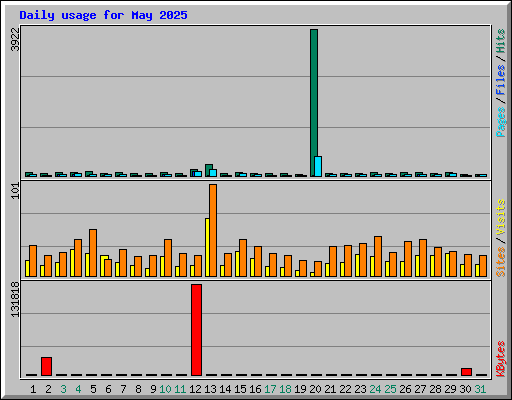Viewport: 512px width, 400px height.
Task: Click the small red KBytes bar on day 30
Action: [466, 372]
